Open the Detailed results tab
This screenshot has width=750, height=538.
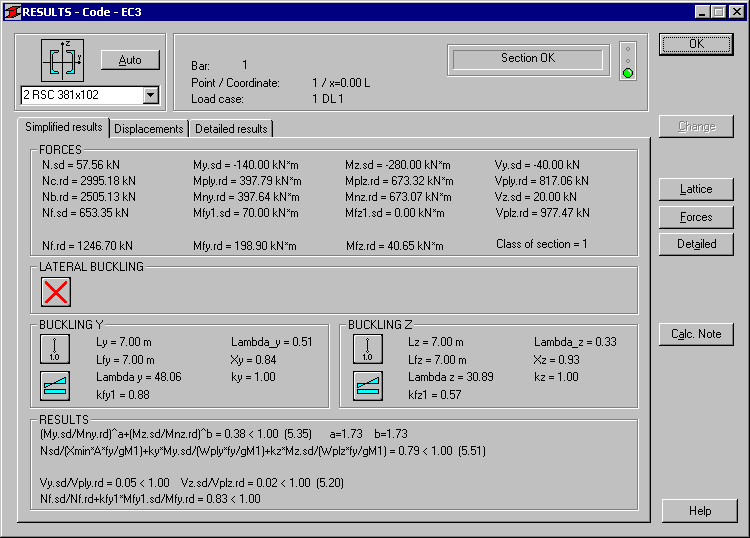[x=231, y=129]
